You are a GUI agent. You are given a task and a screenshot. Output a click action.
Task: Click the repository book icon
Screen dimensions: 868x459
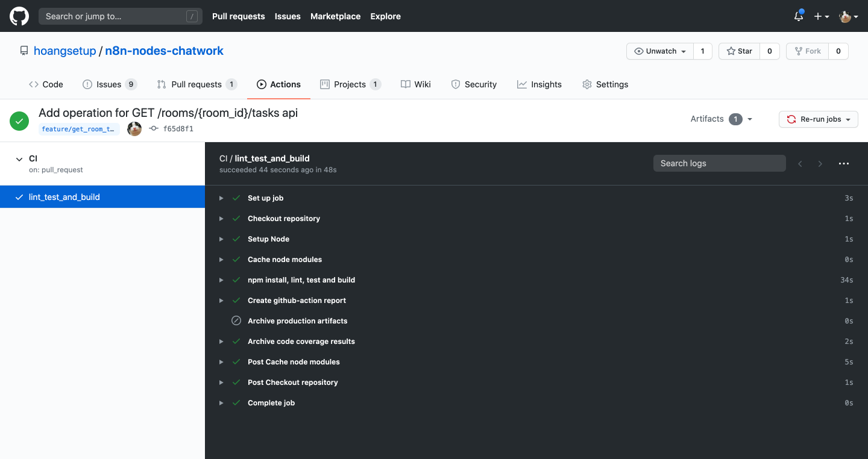coord(24,51)
